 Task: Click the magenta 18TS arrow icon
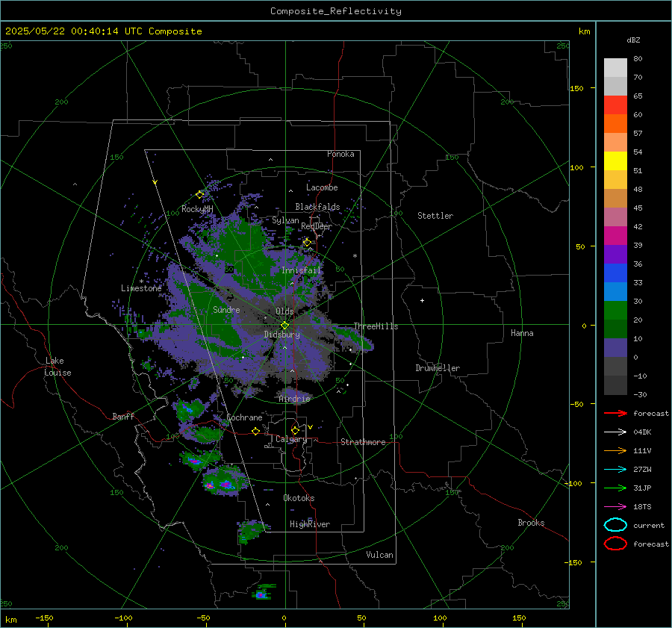pyautogui.click(x=615, y=507)
